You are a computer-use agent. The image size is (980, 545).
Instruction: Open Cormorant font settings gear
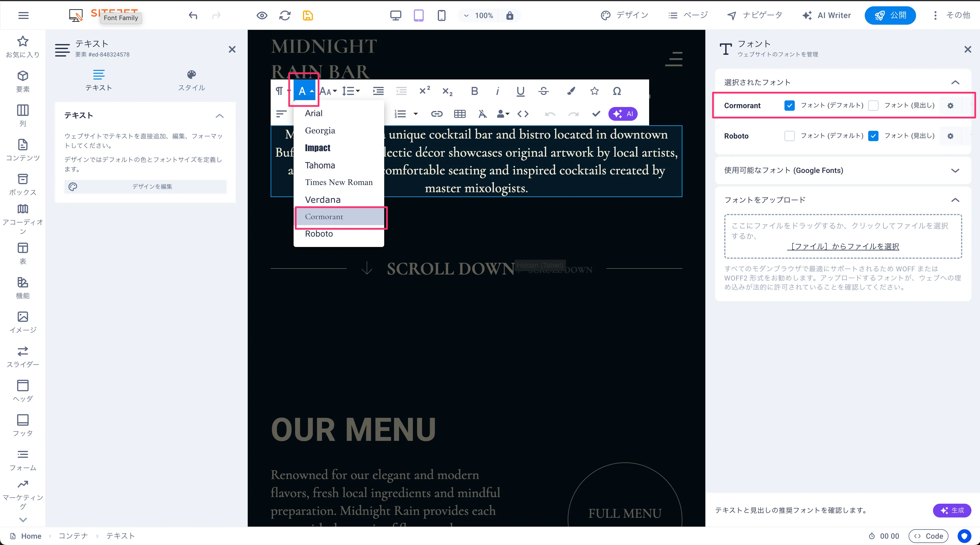[950, 106]
